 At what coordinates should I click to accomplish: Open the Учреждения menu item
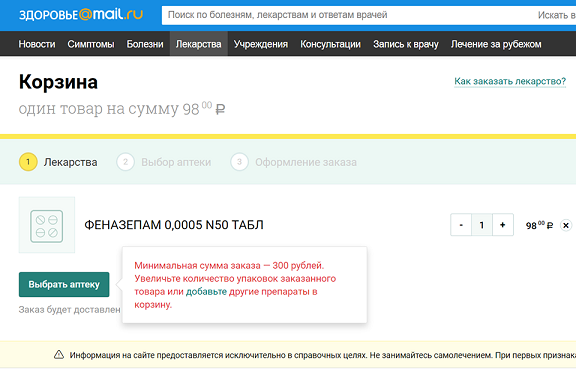pos(261,44)
